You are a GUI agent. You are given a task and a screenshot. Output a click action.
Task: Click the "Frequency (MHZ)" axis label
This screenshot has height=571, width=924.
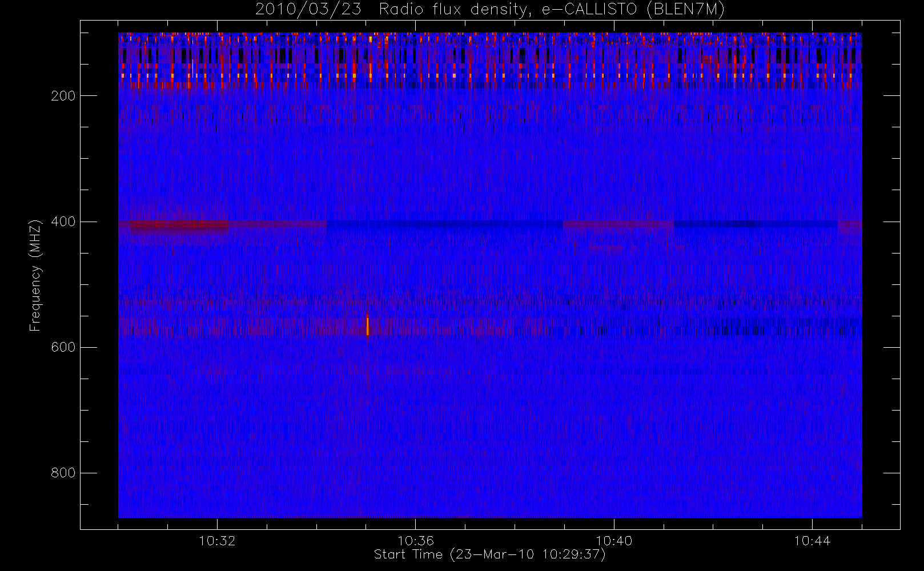click(35, 275)
